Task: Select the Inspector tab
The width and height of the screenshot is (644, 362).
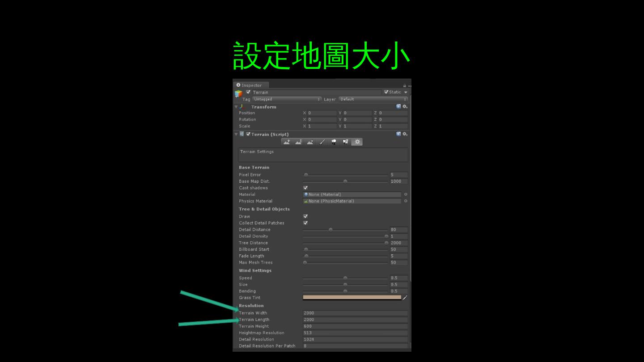Action: coord(251,85)
